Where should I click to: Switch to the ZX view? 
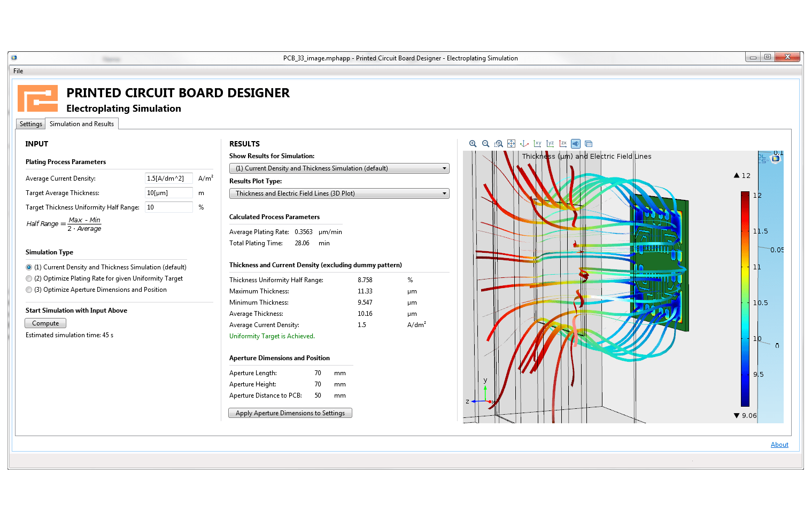point(563,143)
